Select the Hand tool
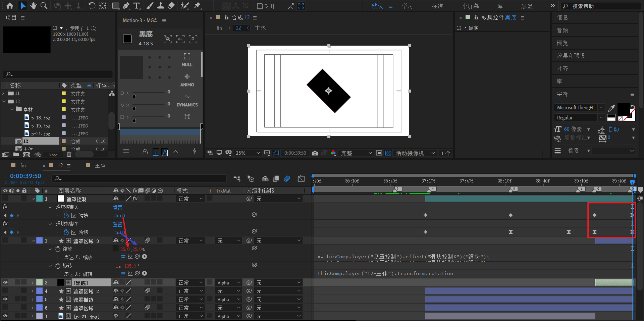This screenshot has height=321, width=644. [33, 6]
